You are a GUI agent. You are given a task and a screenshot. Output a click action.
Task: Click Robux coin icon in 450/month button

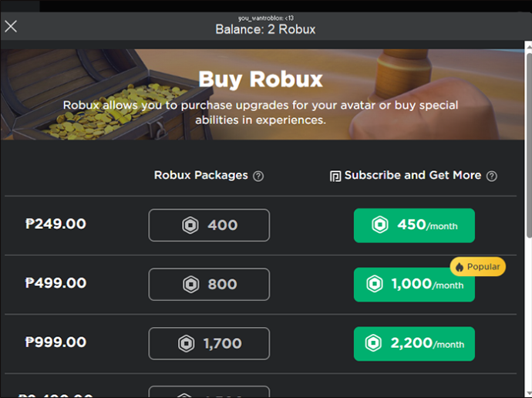coord(380,224)
